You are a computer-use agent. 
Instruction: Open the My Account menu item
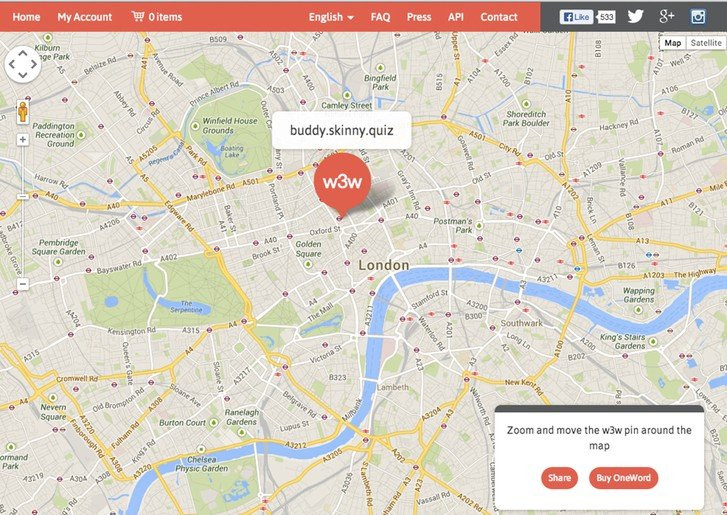click(85, 17)
